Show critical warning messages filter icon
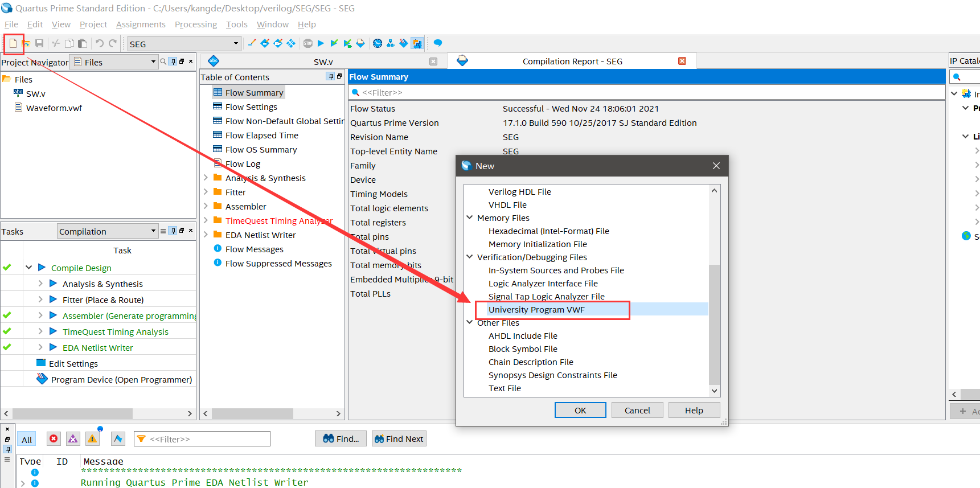Image resolution: width=980 pixels, height=488 pixels. click(73, 438)
